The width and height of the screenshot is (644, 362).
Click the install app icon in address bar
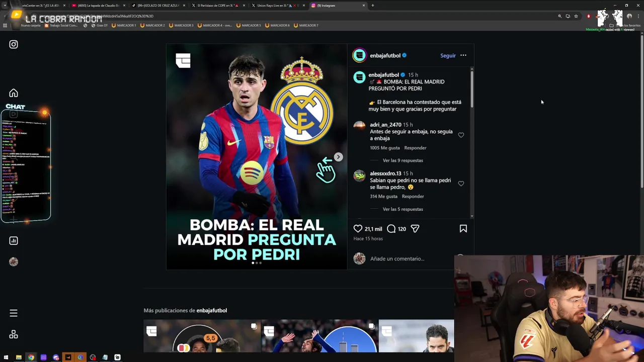568,16
